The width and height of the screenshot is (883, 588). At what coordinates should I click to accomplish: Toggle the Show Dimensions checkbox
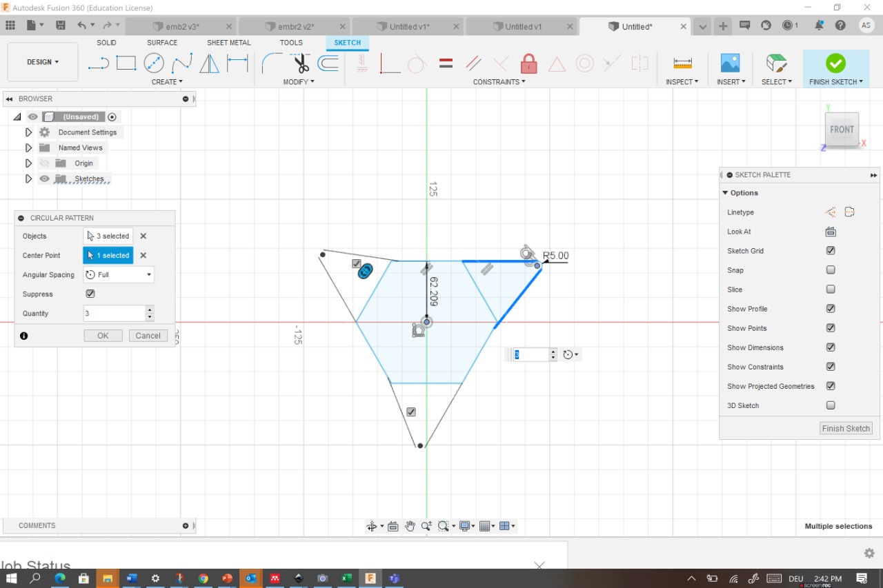pos(831,347)
